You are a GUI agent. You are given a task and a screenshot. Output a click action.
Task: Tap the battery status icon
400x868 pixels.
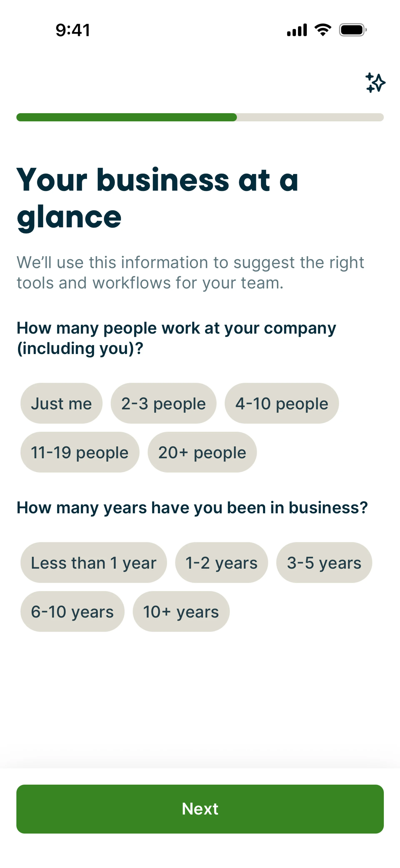pos(352,30)
